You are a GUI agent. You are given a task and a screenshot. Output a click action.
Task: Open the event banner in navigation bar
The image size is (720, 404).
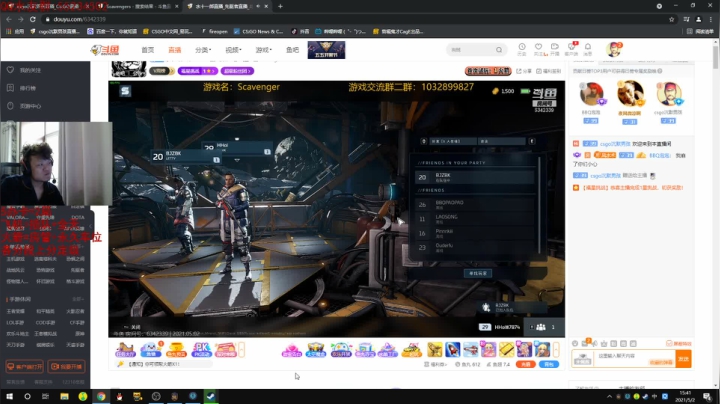[x=326, y=50]
